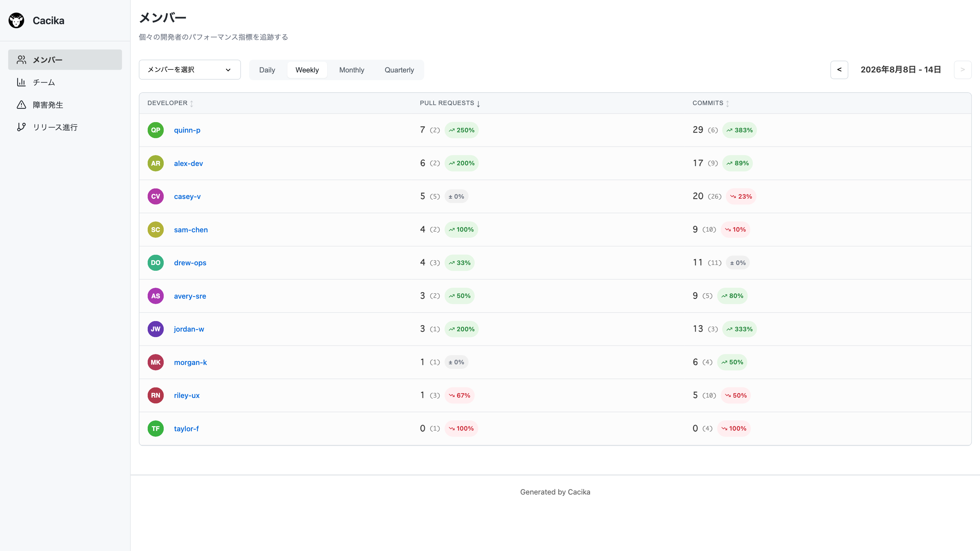The image size is (980, 551).
Task: Open the alex-dev developer link
Action: (188, 163)
